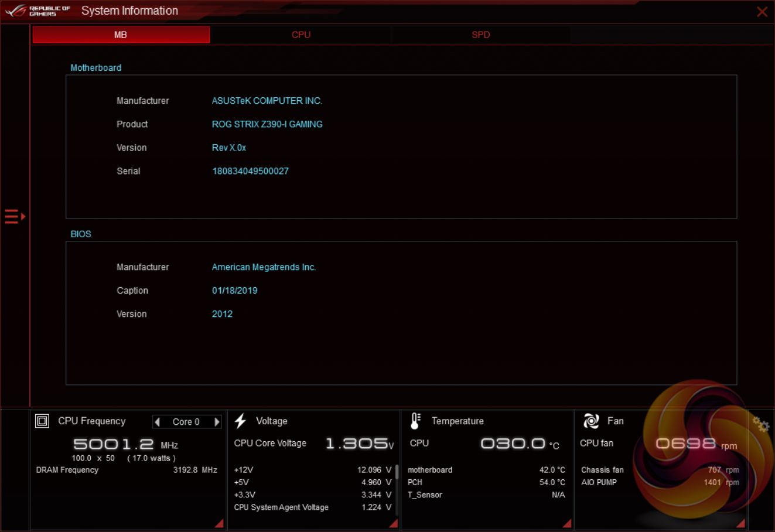Click the Core 0 selector label
The width and height of the screenshot is (775, 532).
pyautogui.click(x=186, y=422)
